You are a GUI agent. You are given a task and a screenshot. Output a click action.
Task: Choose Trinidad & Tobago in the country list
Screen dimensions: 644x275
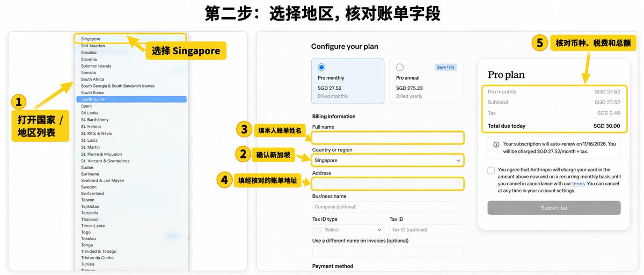tap(99, 251)
